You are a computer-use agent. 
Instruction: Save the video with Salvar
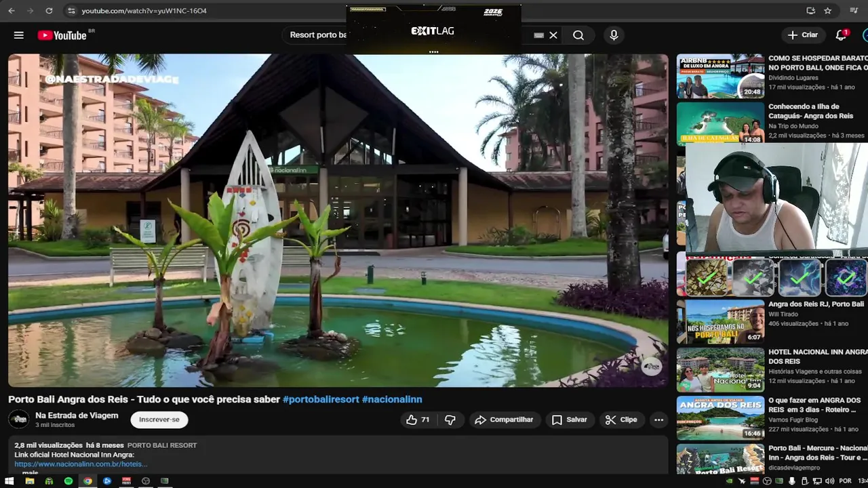pyautogui.click(x=570, y=420)
